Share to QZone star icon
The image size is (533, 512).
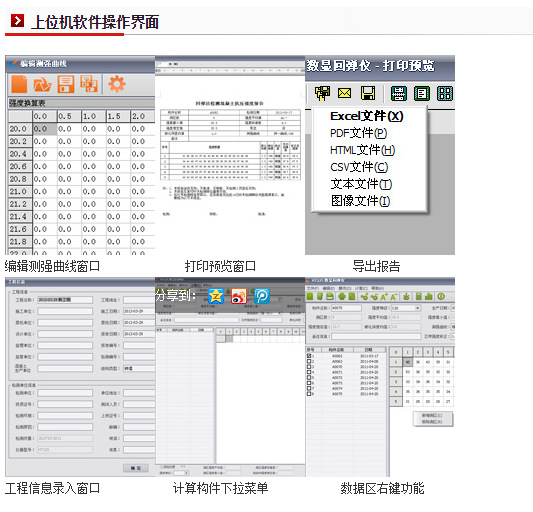tap(216, 296)
